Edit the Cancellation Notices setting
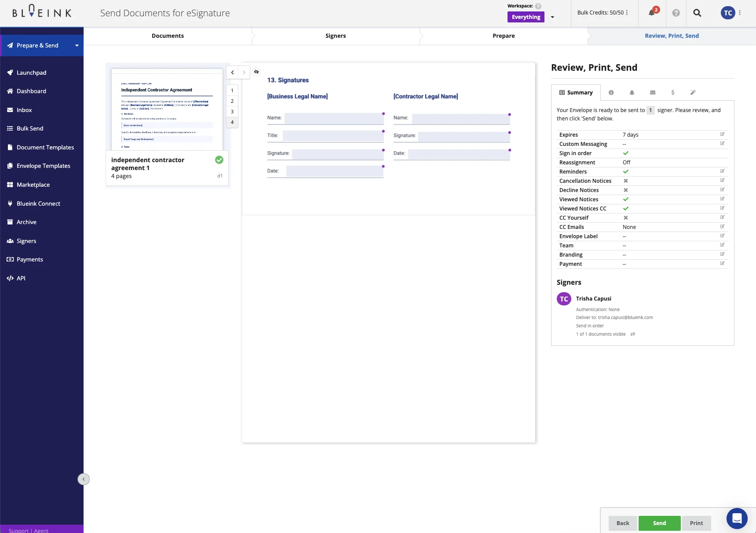Screen dimensions: 756x533 (x=722, y=180)
